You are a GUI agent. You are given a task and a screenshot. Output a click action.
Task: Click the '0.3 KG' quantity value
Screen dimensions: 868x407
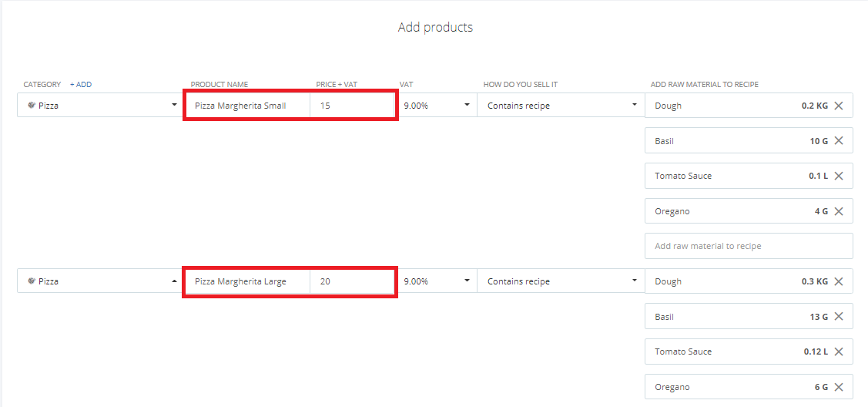pyautogui.click(x=815, y=281)
